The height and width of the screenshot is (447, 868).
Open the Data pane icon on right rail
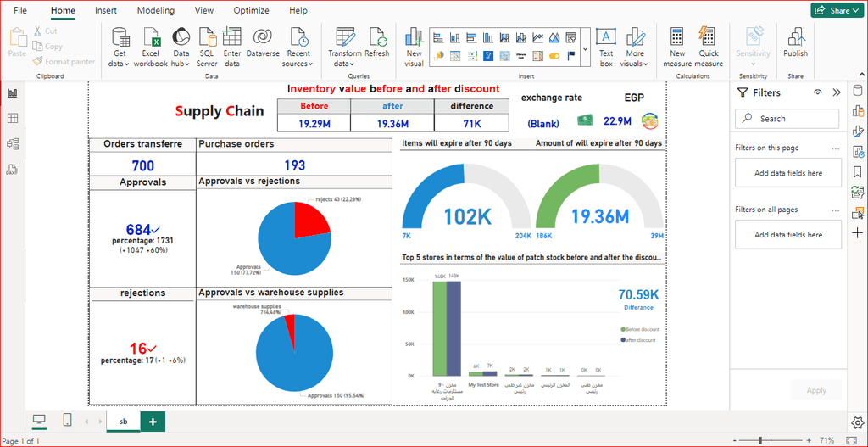pyautogui.click(x=858, y=92)
